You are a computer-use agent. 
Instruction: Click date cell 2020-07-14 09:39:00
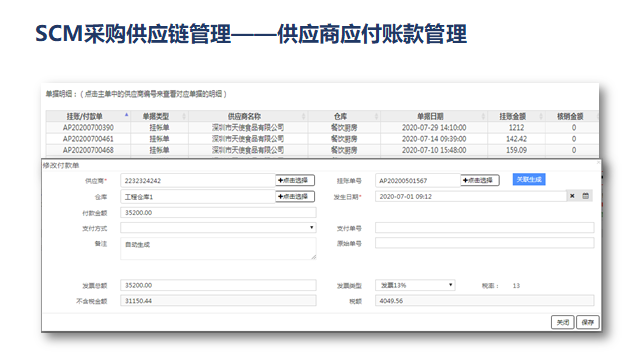pyautogui.click(x=434, y=139)
